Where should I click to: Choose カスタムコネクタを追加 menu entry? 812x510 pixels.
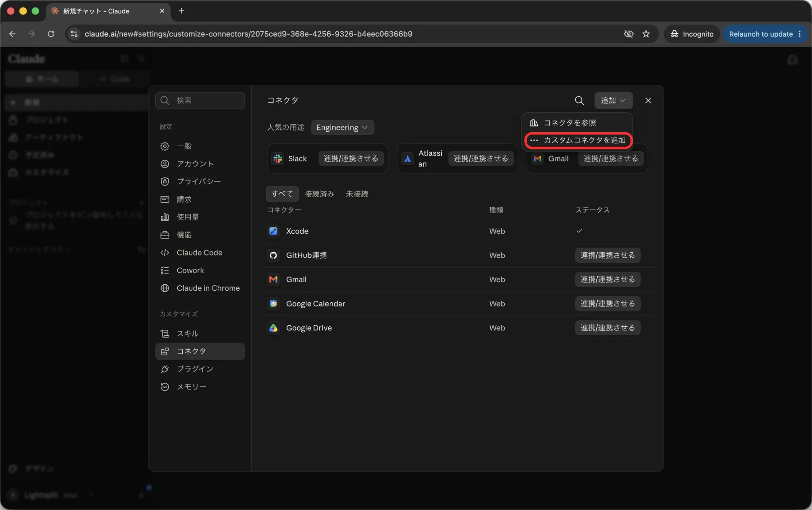578,140
